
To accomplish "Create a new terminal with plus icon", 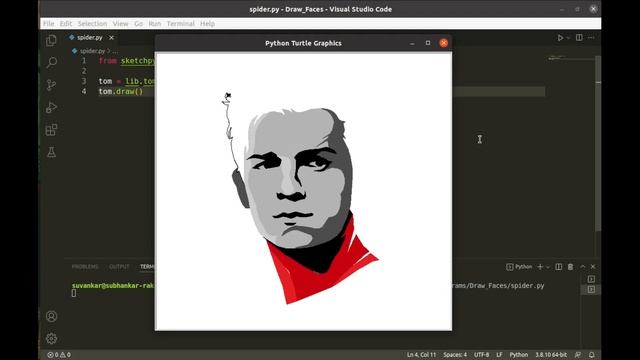I will (540, 267).
